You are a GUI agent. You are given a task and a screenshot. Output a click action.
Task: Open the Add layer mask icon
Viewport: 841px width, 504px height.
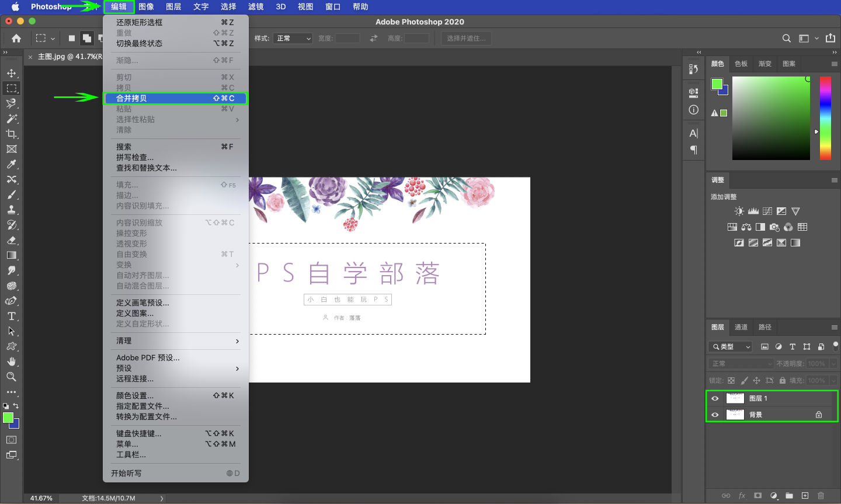click(758, 495)
